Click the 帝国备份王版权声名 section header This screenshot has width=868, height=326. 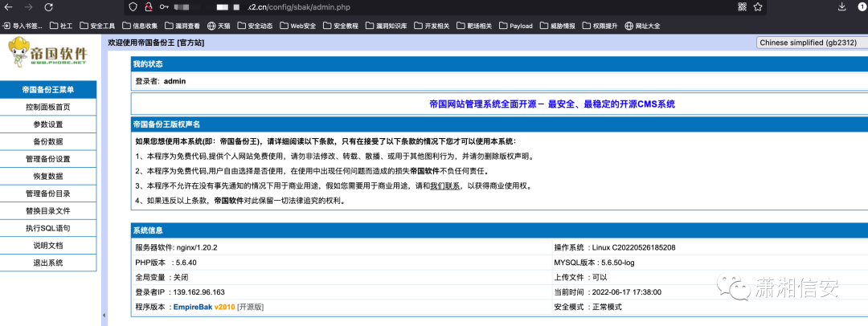point(499,124)
